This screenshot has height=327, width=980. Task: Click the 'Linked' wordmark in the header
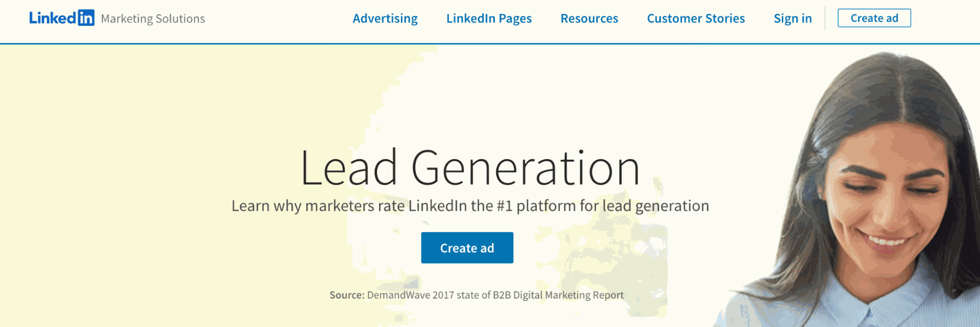52,18
